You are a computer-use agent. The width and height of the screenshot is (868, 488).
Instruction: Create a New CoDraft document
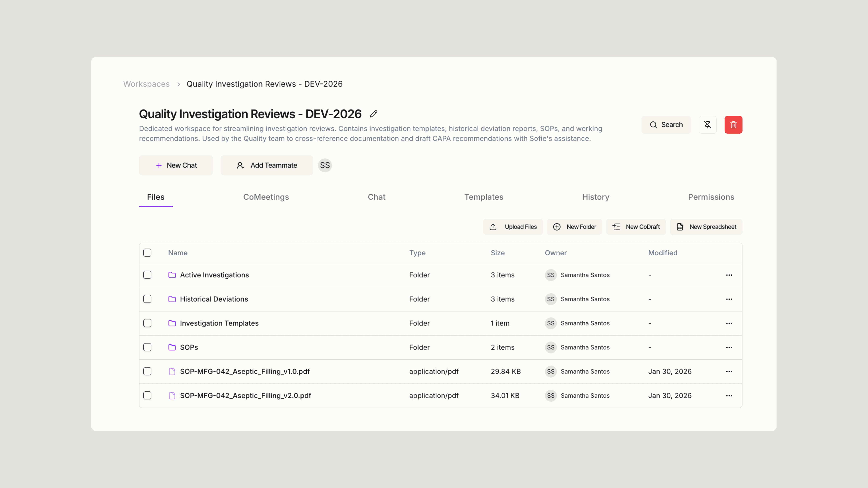(636, 227)
